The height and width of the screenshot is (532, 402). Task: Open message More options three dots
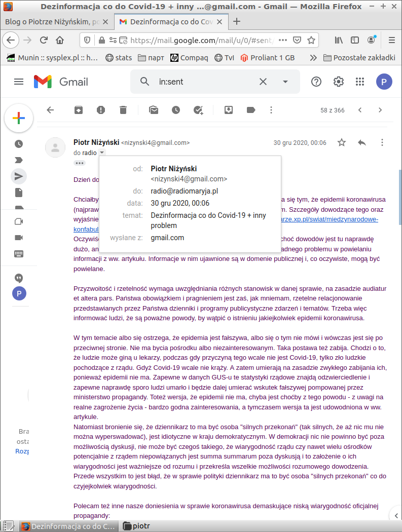tap(382, 142)
